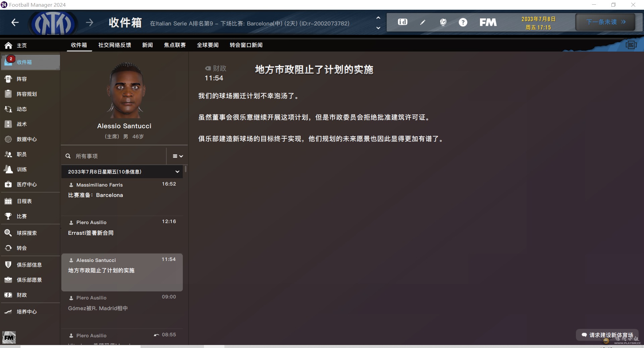Switch to 焦点联赛 tab

175,45
